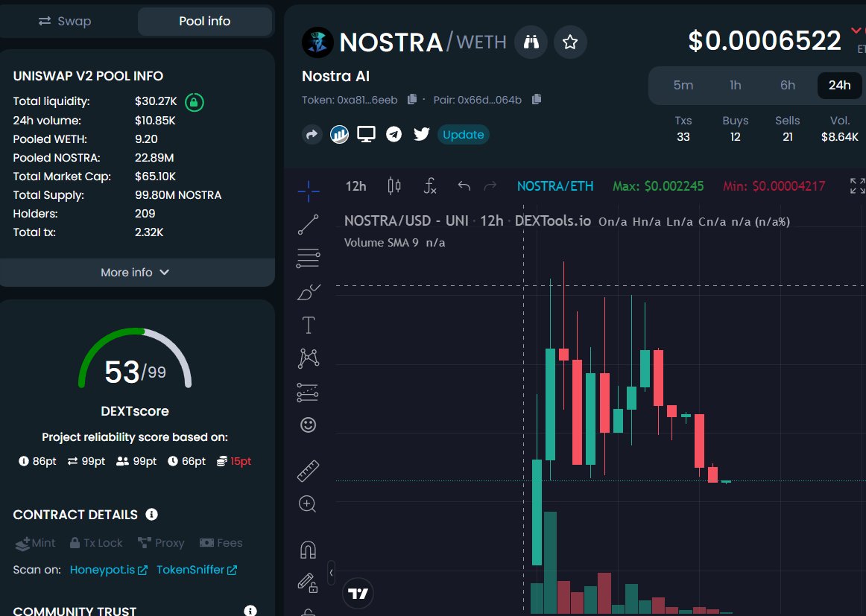Toggle fullscreen chart mode
This screenshot has width=866, height=616.
857,186
